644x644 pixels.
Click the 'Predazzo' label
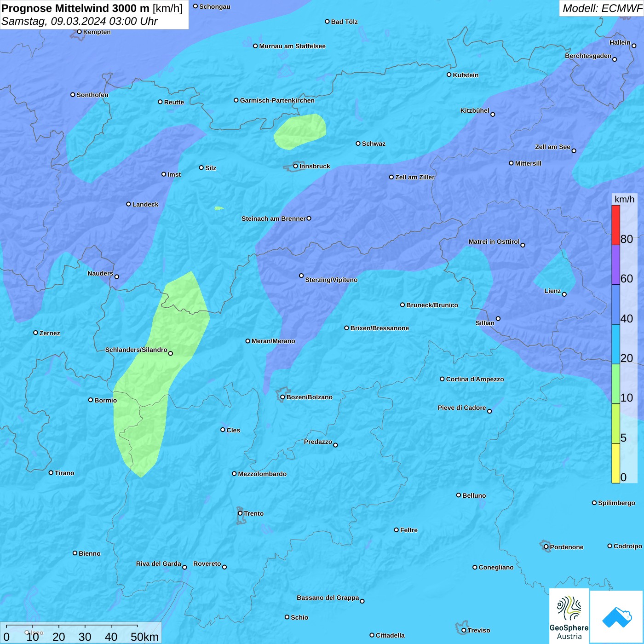click(318, 442)
